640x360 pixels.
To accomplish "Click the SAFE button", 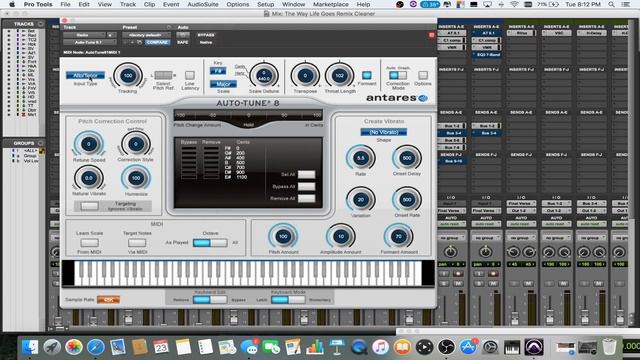I will tap(183, 42).
